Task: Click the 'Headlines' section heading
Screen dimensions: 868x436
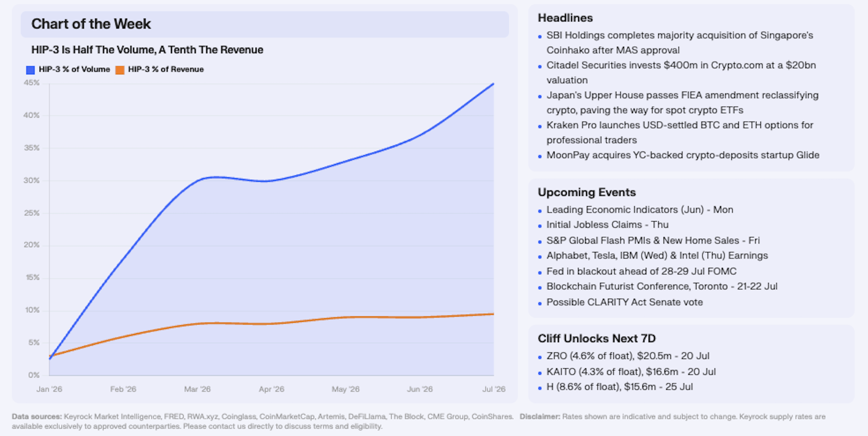Action: pos(565,18)
